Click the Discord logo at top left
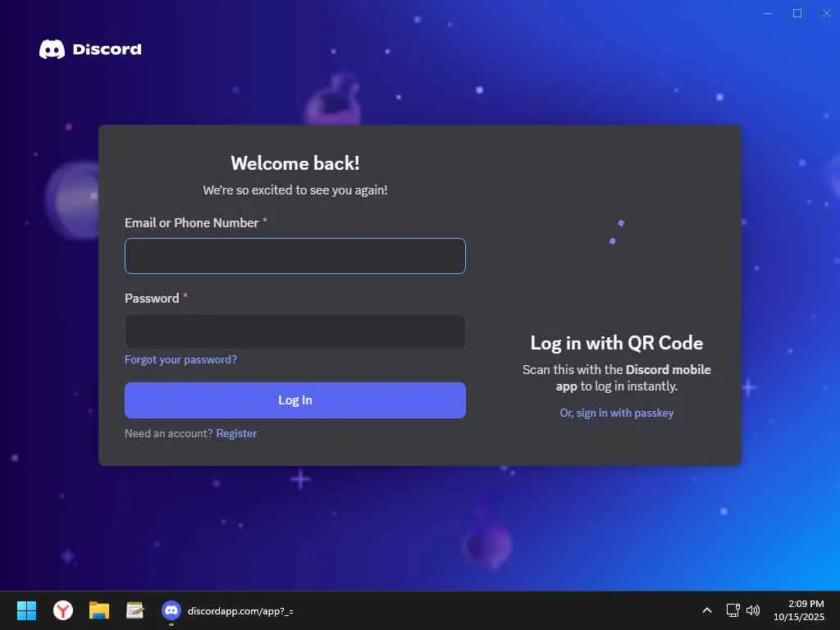This screenshot has width=840, height=630. (90, 49)
